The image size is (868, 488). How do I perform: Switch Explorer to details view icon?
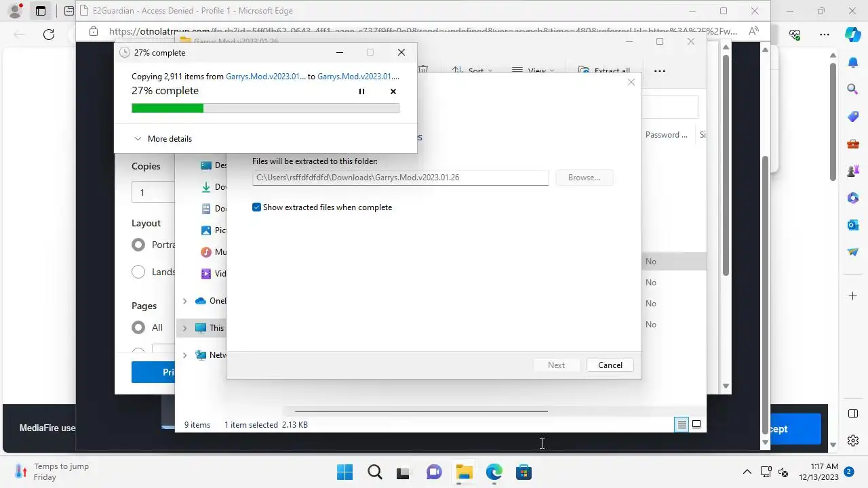[x=682, y=425]
